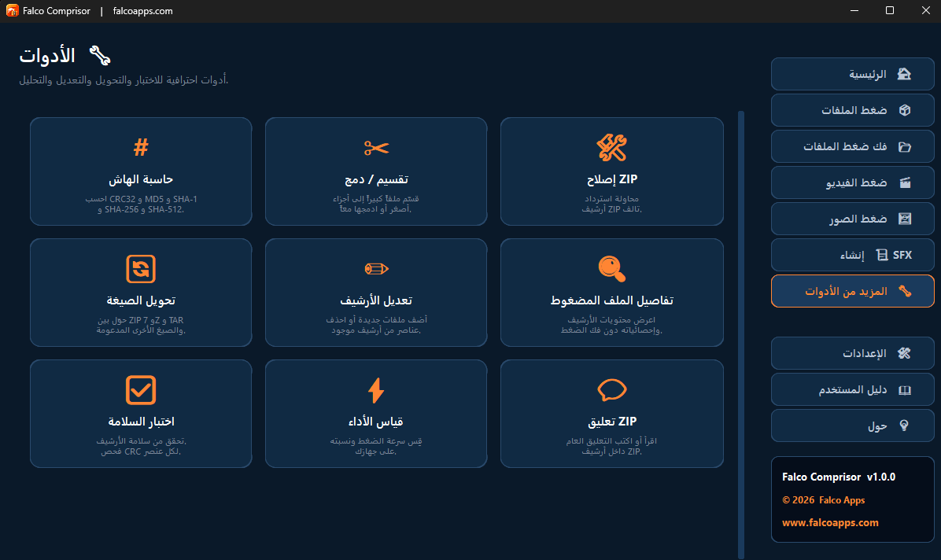Switch to ضغط الصور section

click(x=852, y=219)
